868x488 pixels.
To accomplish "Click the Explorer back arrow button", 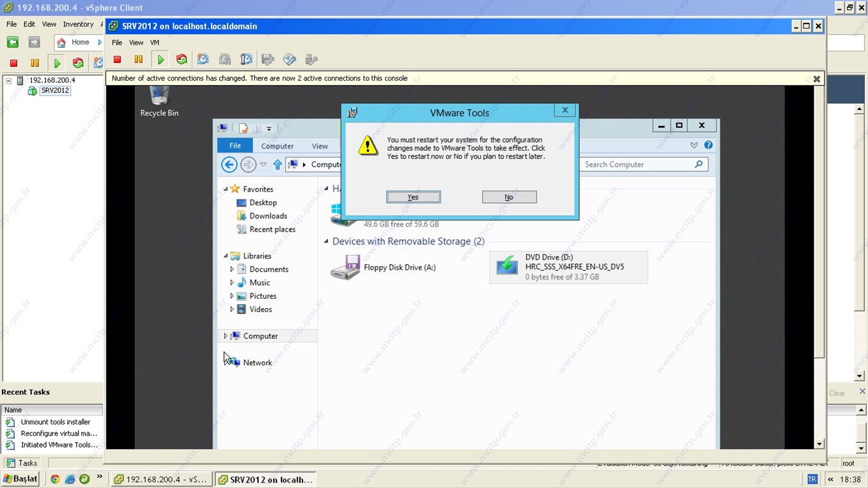I will point(229,165).
